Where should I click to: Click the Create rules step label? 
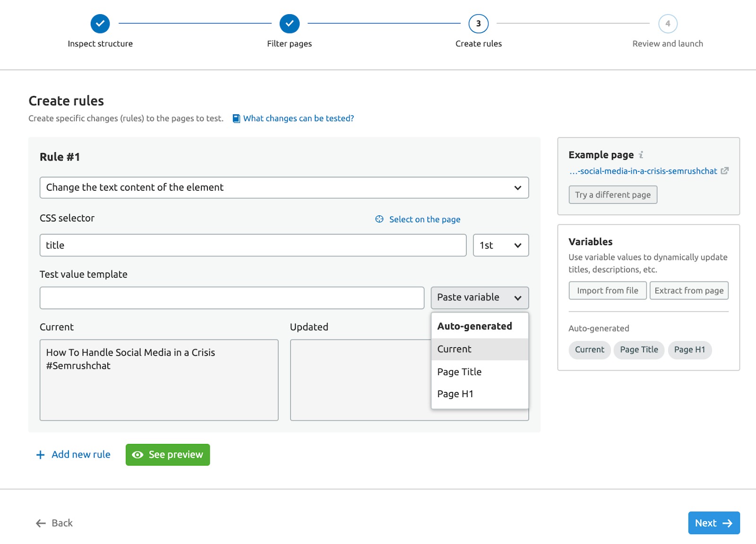click(479, 44)
